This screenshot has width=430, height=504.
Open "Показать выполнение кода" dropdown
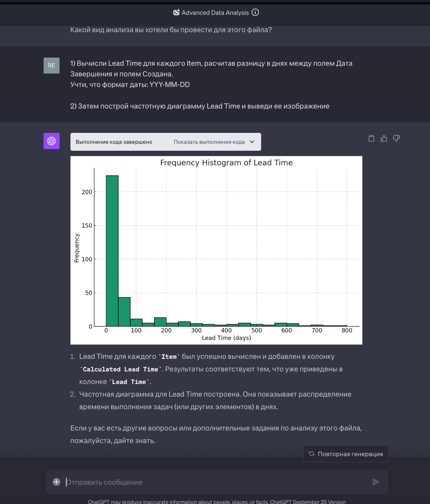(x=209, y=142)
